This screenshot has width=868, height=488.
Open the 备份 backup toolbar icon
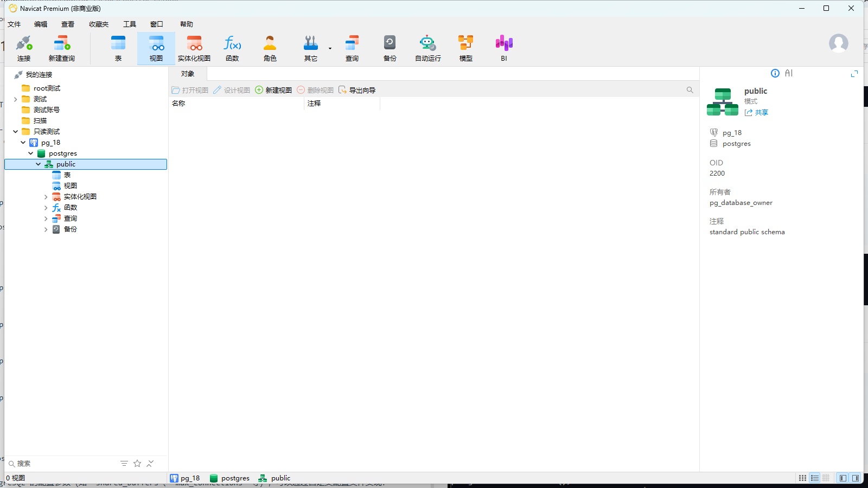coord(390,48)
